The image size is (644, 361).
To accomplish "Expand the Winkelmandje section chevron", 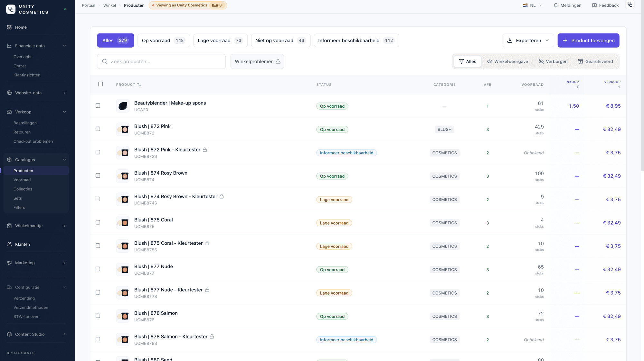I will [x=64, y=226].
